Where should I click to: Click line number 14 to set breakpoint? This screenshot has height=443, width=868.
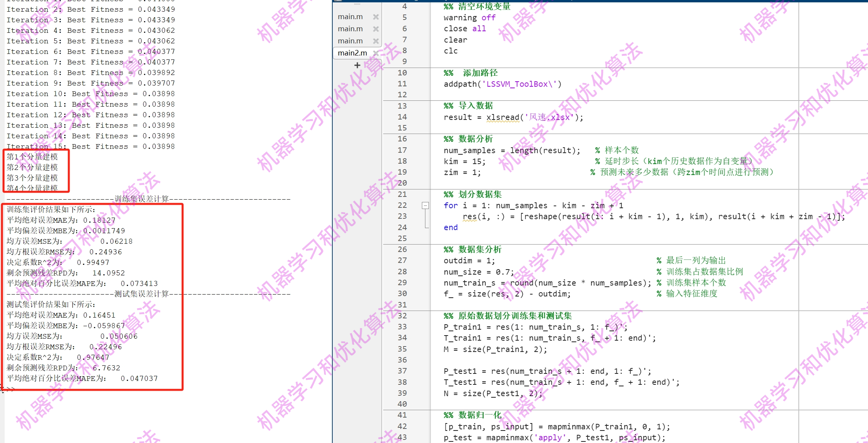click(402, 117)
